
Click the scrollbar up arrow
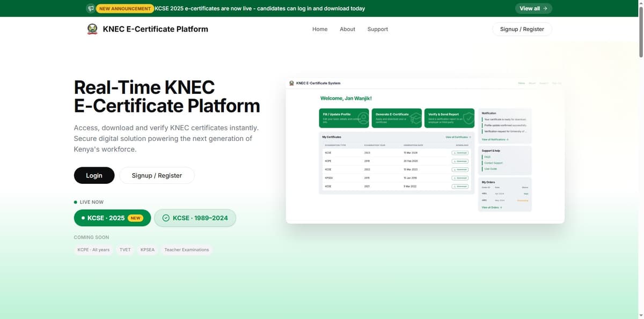tap(640, 3)
